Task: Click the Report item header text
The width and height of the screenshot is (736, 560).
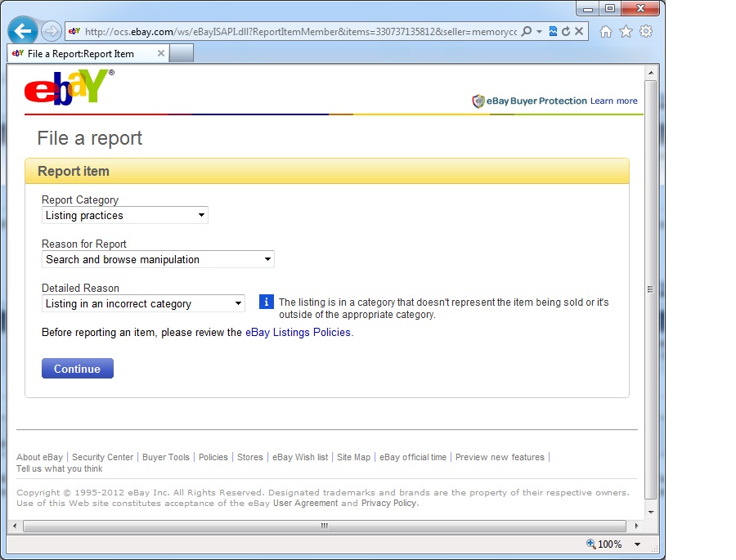Action: click(x=74, y=171)
